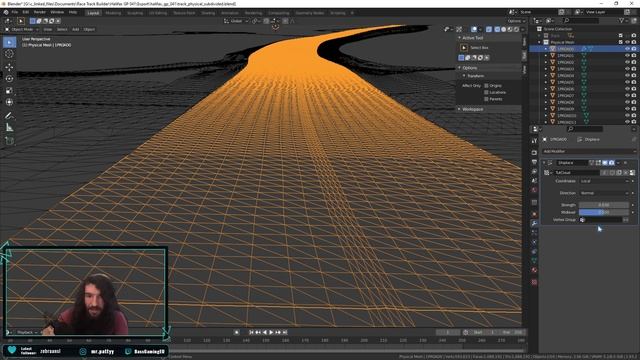Disable rendering for highlighted 1PROAD0 object
The width and height of the screenshot is (640, 360).
point(634,49)
